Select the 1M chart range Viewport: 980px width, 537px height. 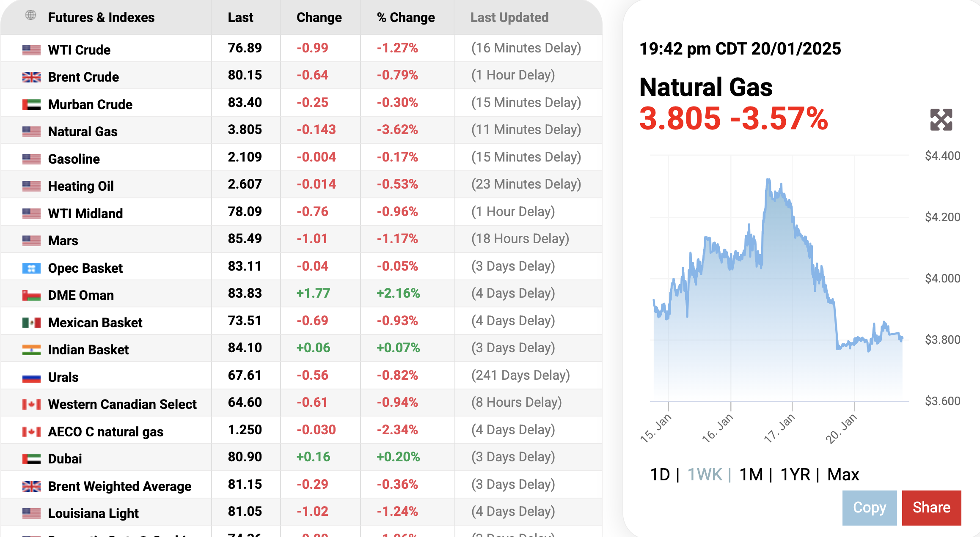point(751,475)
